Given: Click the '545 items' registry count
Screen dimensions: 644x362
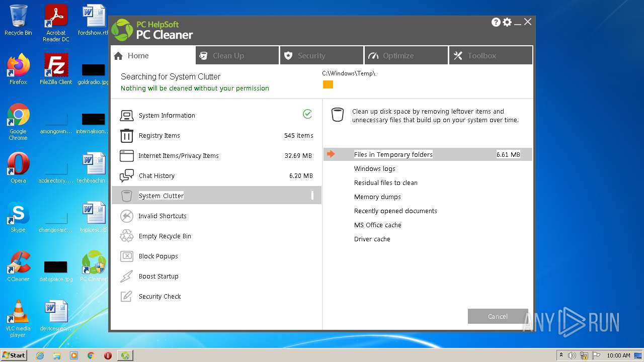Looking at the screenshot, I should click(298, 136).
